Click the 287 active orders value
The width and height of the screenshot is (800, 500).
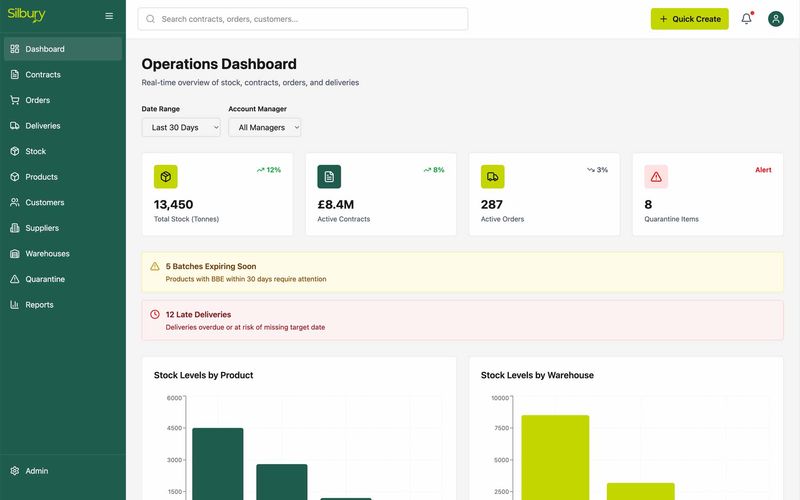coord(492,205)
